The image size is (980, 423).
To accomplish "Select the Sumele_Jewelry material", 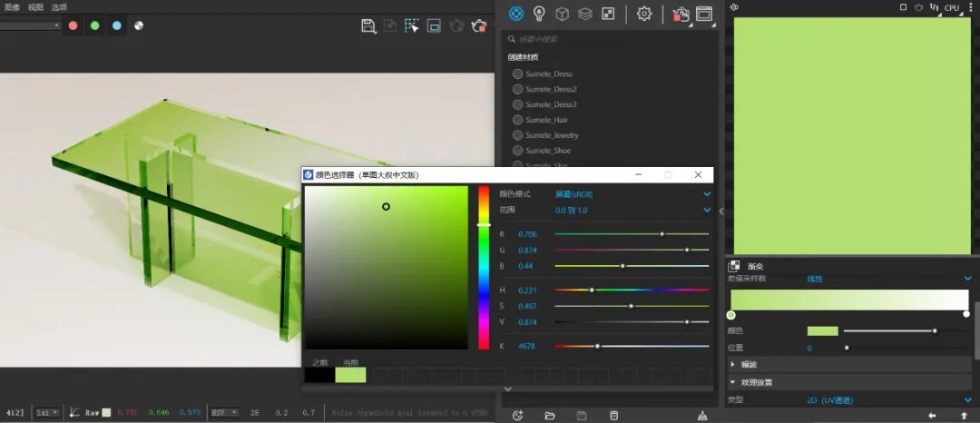I will point(545,135).
